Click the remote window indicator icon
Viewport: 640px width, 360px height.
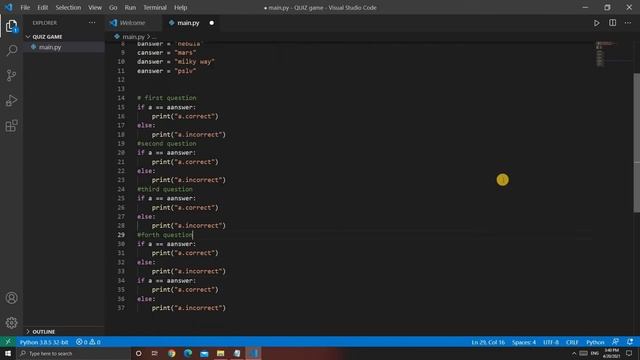(x=8, y=342)
